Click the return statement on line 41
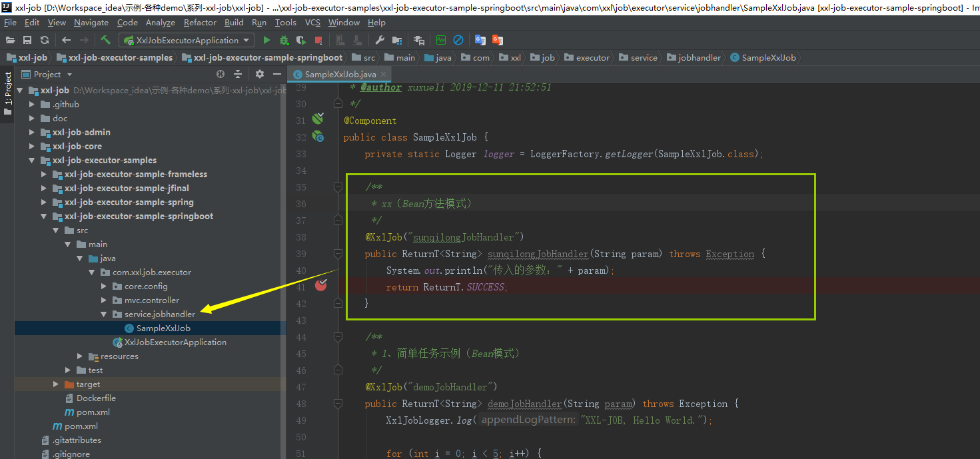 tap(446, 287)
